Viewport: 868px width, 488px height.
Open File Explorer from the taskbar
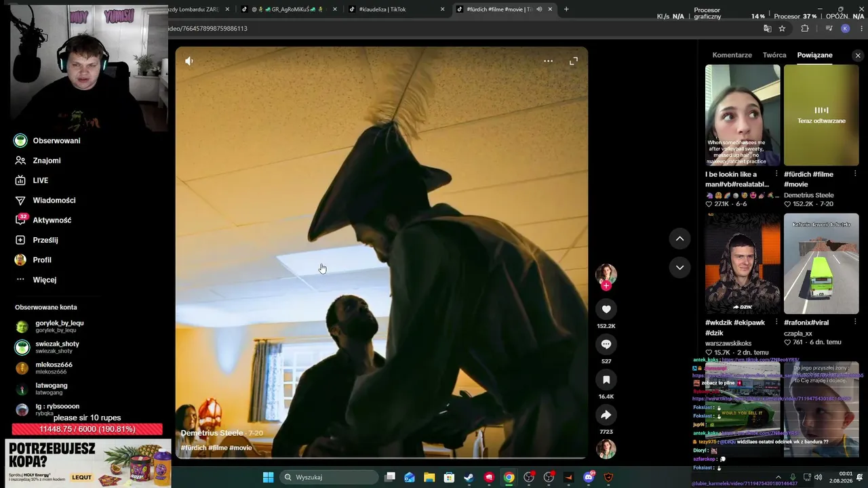[x=429, y=477]
